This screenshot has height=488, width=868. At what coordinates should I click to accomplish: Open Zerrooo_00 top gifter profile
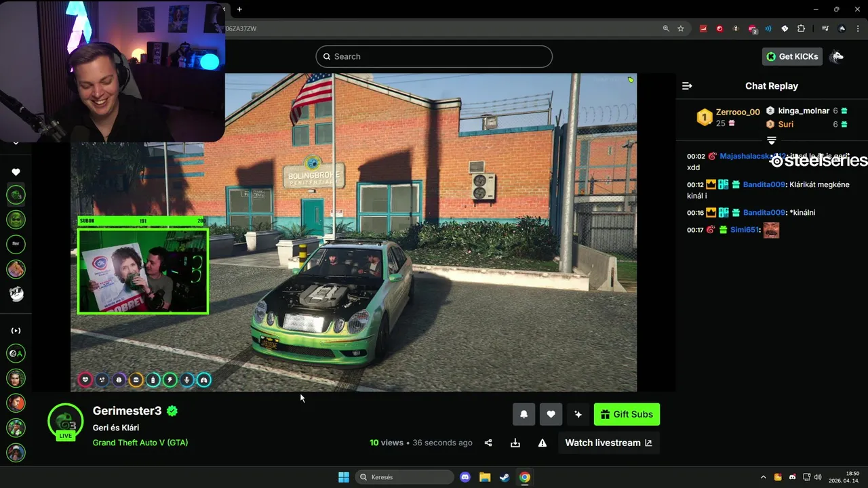point(738,112)
